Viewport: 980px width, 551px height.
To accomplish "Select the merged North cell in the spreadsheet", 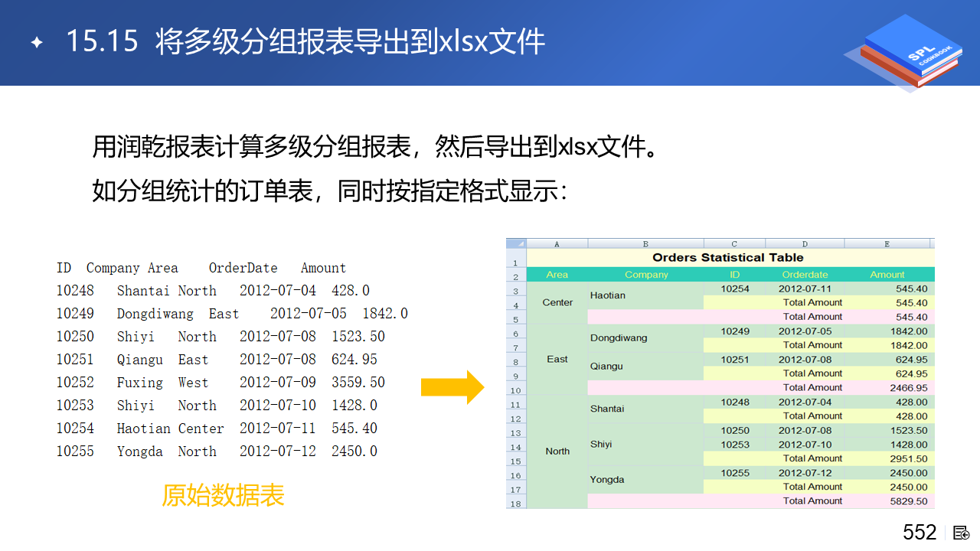I will 557,452.
